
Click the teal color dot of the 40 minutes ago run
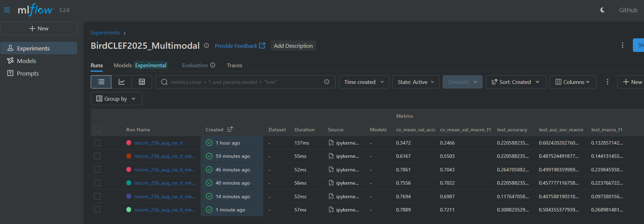[x=129, y=183]
